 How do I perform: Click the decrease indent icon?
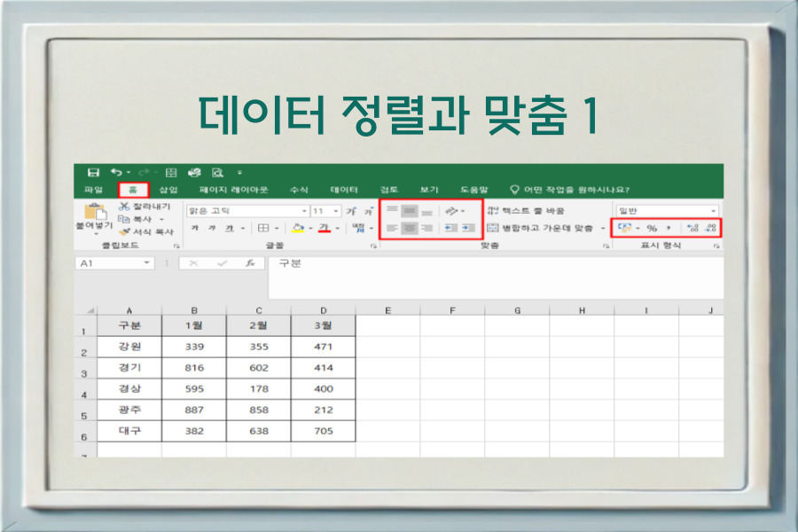(451, 228)
